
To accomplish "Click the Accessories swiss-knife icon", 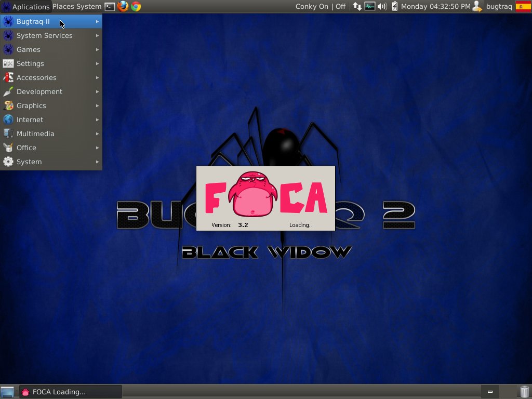I will [x=8, y=77].
